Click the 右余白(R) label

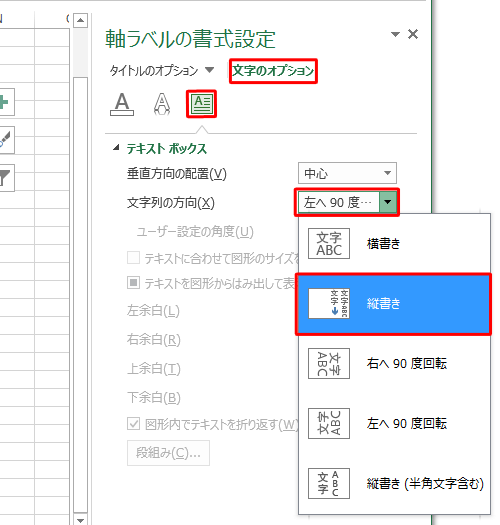tap(153, 340)
